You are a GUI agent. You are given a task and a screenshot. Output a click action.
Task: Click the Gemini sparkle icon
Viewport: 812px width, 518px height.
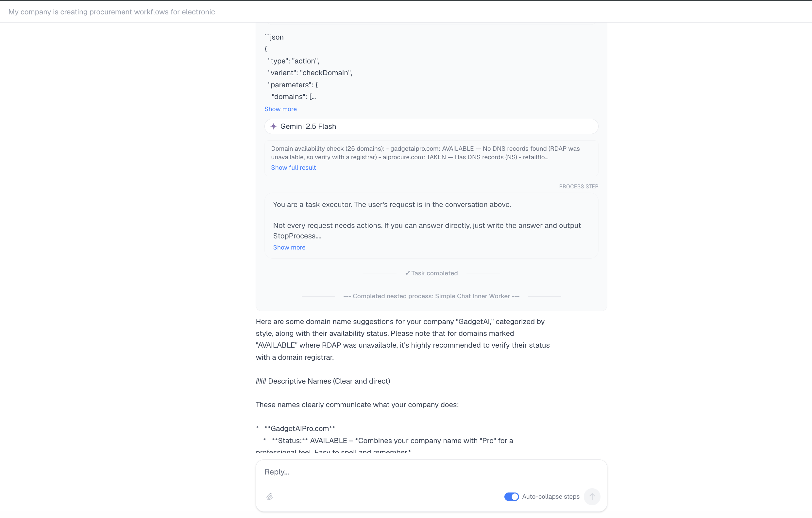pyautogui.click(x=274, y=126)
